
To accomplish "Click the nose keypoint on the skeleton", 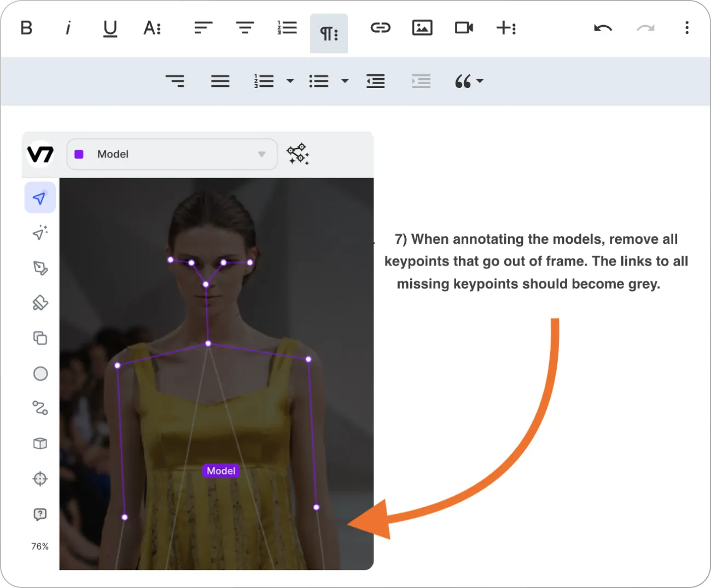I will [206, 284].
